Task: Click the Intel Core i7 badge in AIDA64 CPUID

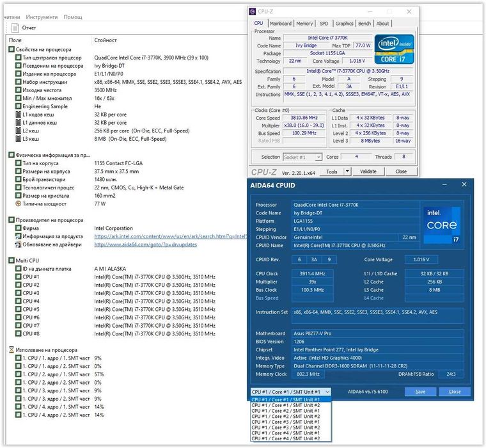Action: (442, 225)
